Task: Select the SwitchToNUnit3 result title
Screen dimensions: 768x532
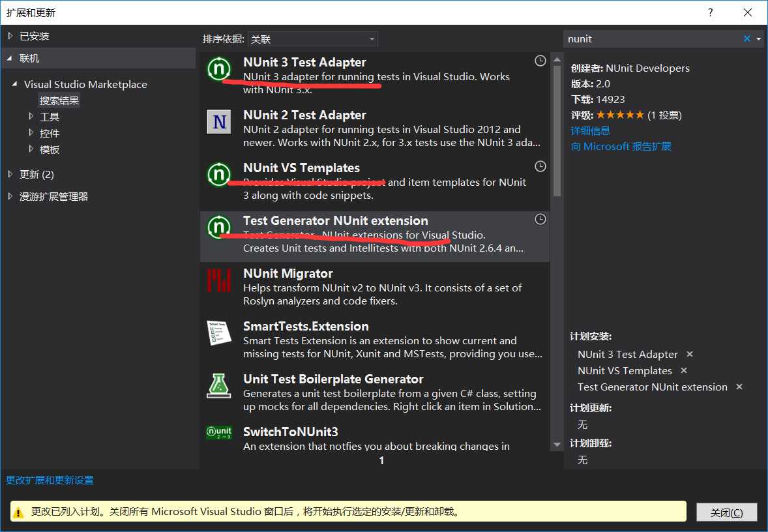Action: 291,432
